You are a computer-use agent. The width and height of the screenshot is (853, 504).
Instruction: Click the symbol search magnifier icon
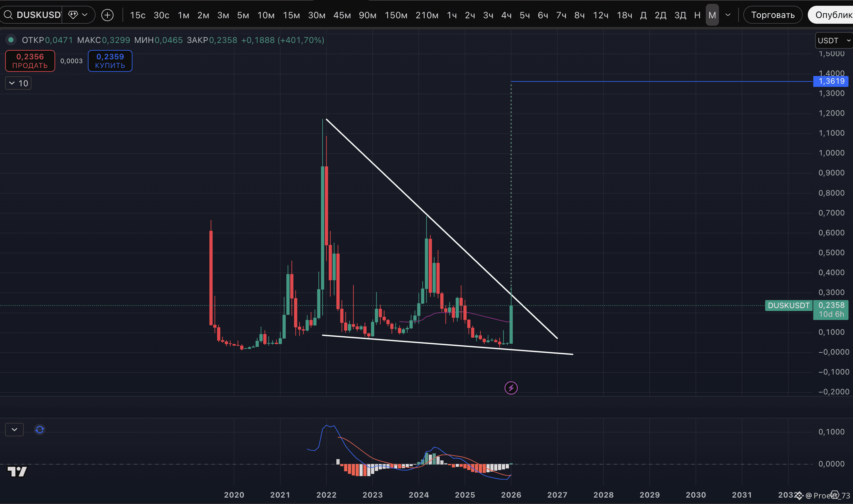click(8, 15)
